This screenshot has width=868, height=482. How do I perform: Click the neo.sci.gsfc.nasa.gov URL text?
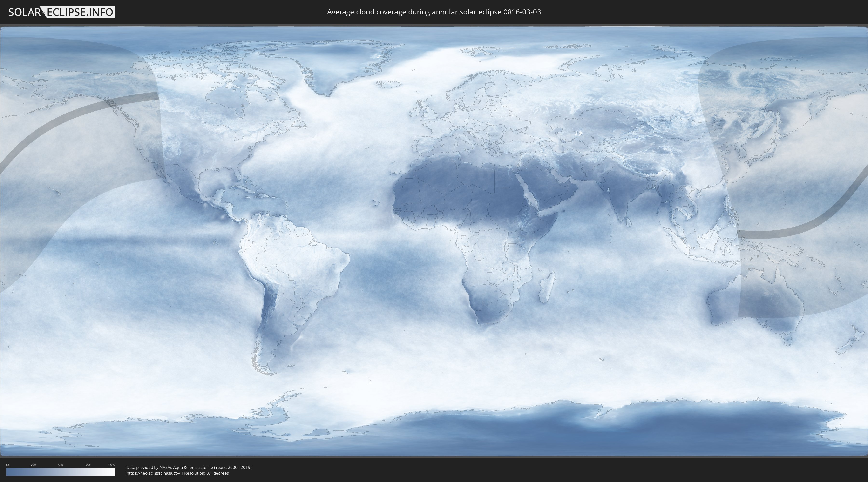[153, 473]
